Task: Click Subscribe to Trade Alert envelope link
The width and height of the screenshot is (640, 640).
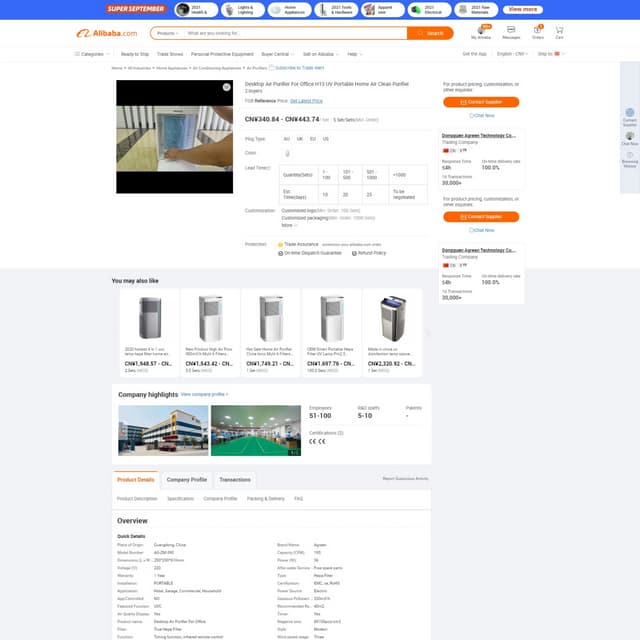Action: 297,68
